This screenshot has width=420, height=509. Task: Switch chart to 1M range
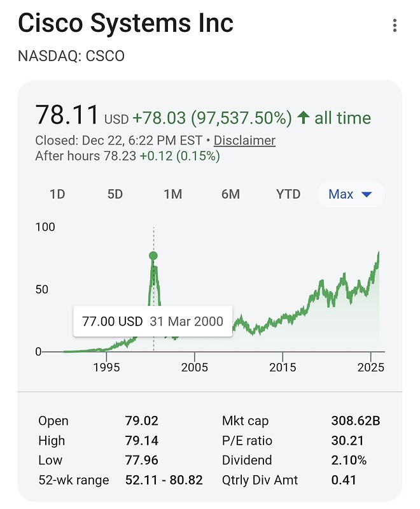pos(172,194)
